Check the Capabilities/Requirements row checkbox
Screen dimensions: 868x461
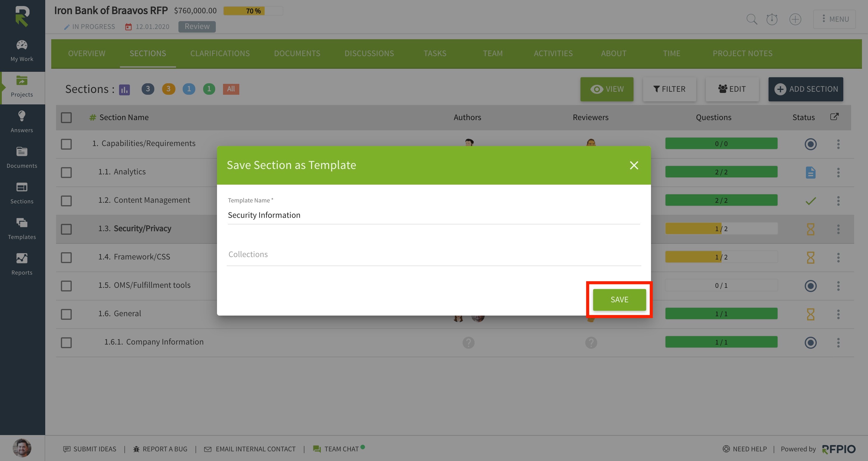(x=66, y=144)
